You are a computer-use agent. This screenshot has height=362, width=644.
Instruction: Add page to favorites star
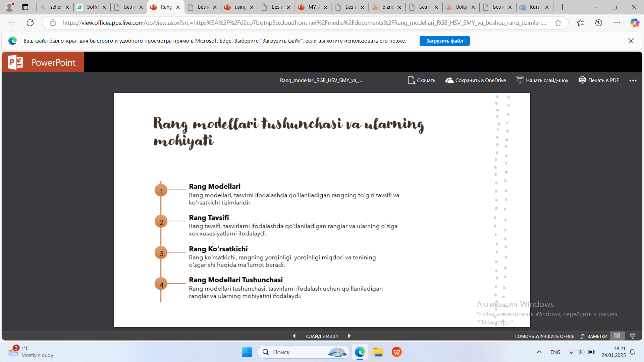(558, 23)
